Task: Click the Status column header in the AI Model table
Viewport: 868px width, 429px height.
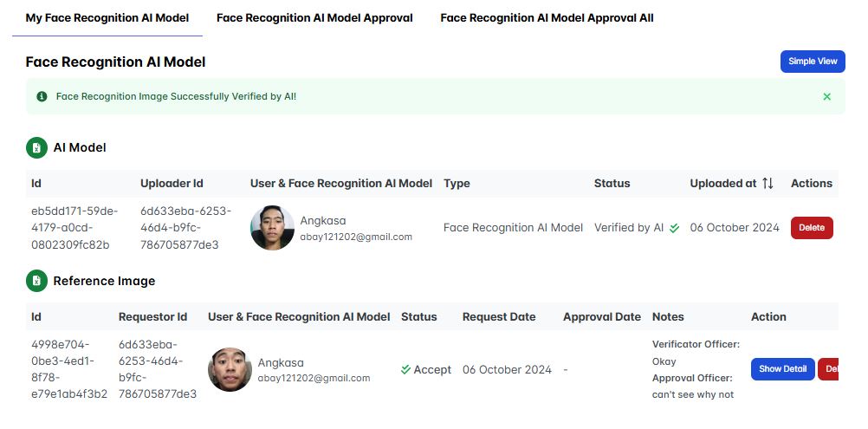Action: pos(612,184)
